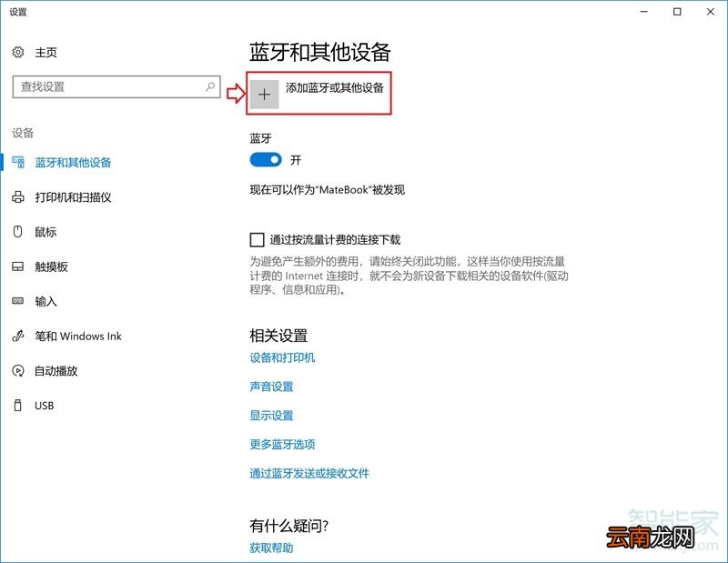Click the keyboard input icon
The image size is (728, 563).
[17, 301]
